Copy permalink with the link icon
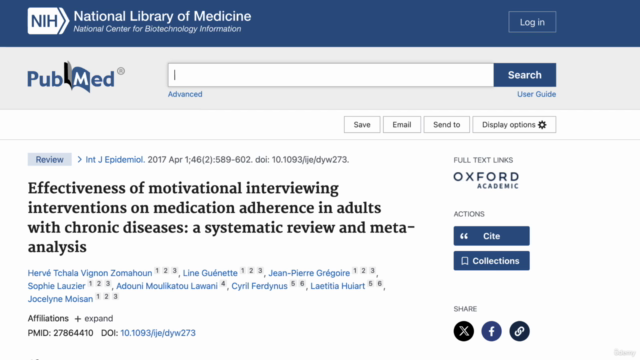This screenshot has width=640, height=360. pyautogui.click(x=519, y=331)
